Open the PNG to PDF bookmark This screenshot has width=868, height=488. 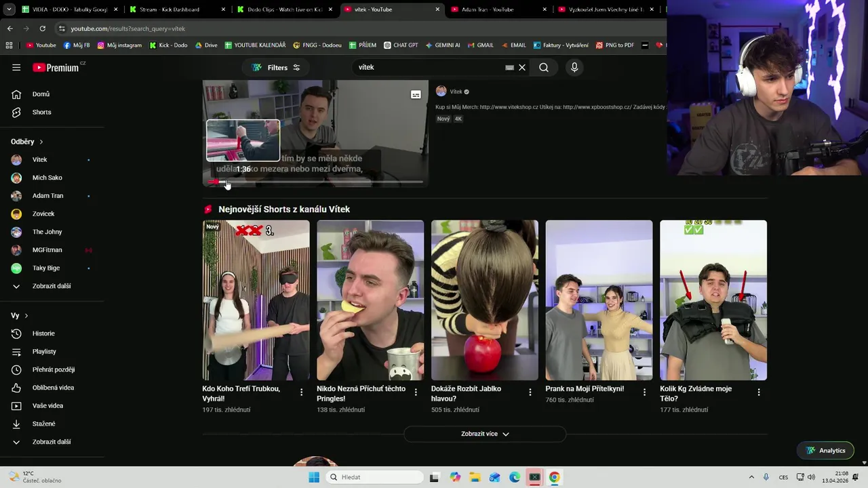[x=614, y=45]
